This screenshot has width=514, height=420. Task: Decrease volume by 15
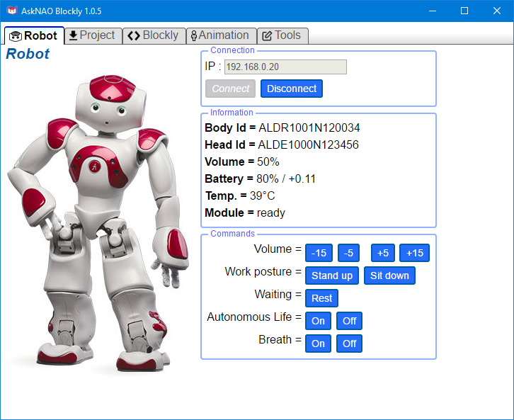point(319,253)
